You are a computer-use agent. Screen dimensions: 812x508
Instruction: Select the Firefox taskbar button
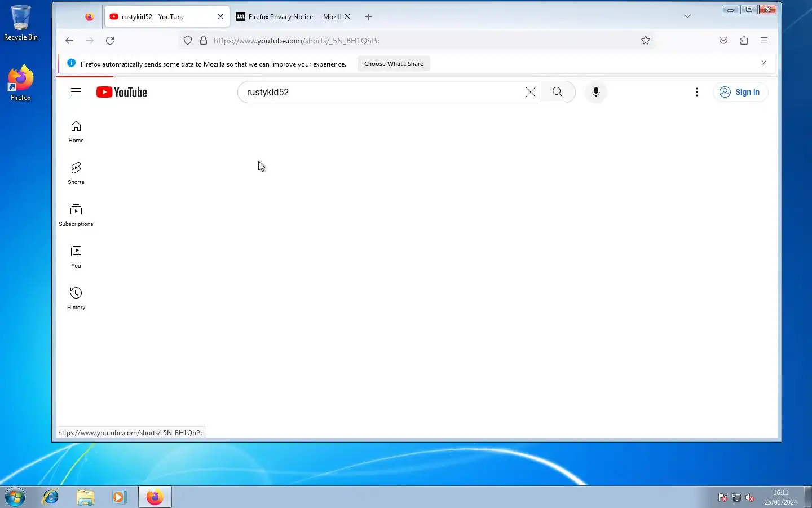point(155,497)
